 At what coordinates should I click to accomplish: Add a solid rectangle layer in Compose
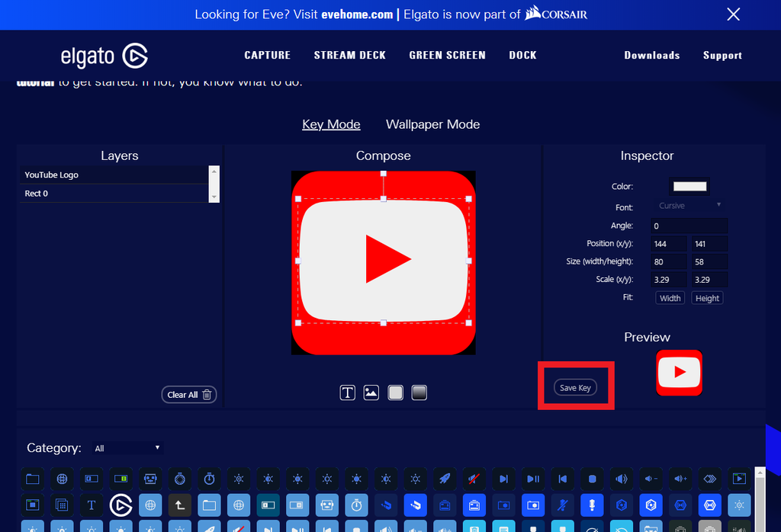396,393
